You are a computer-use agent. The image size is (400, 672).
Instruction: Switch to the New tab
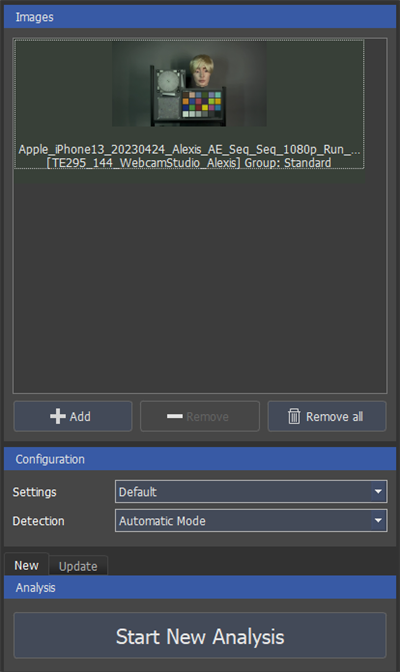pos(27,565)
